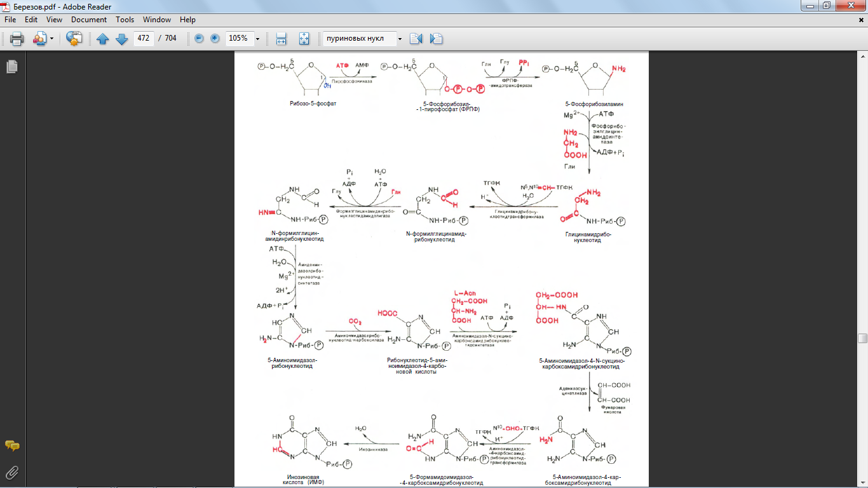The height and width of the screenshot is (488, 868).
Task: Open the Help menu
Action: 187,20
